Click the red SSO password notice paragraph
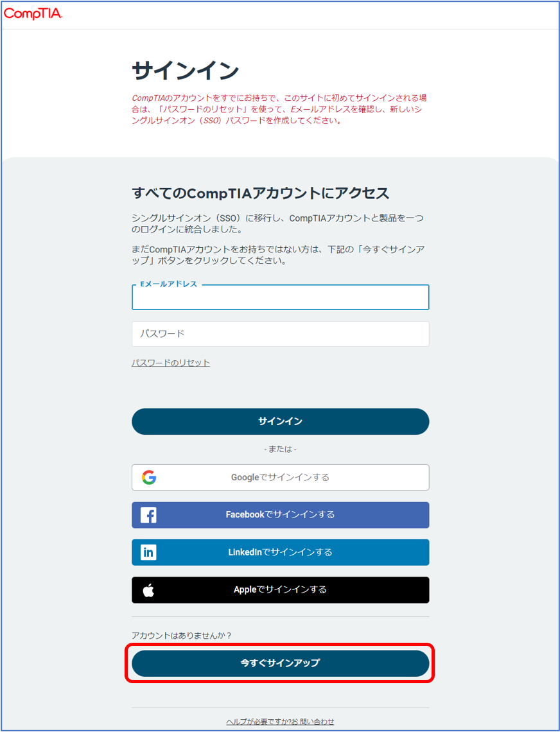 click(279, 109)
